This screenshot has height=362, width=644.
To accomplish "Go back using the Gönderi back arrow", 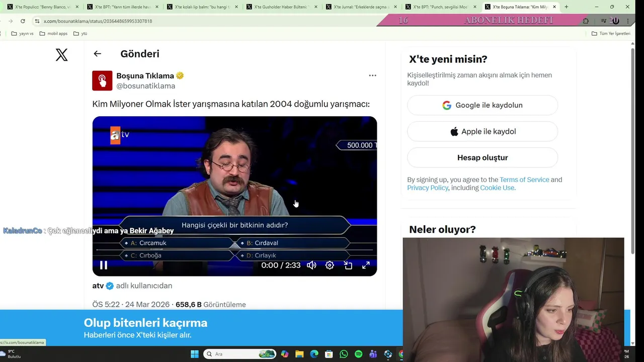I will pos(98,54).
